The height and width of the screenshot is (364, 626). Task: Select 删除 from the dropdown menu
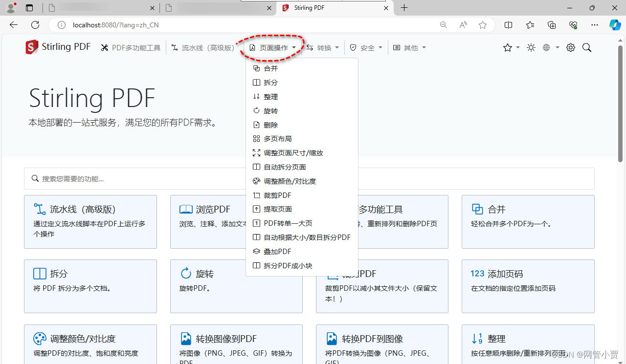point(302,125)
